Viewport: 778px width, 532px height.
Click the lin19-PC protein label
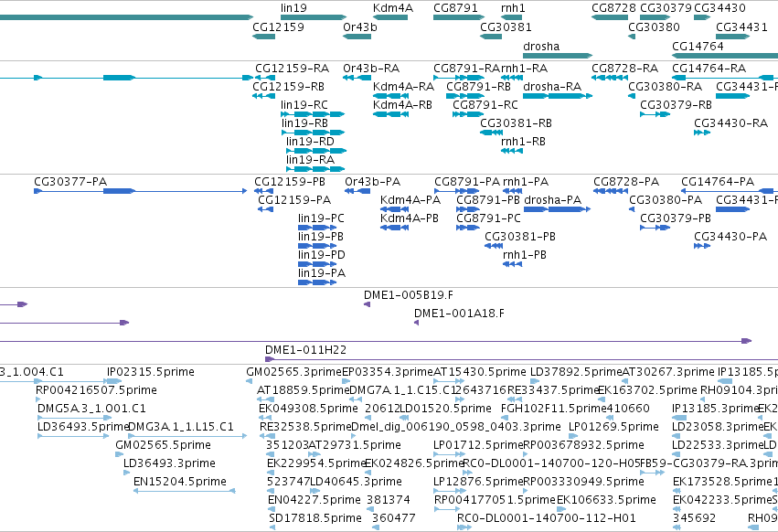tap(321, 218)
